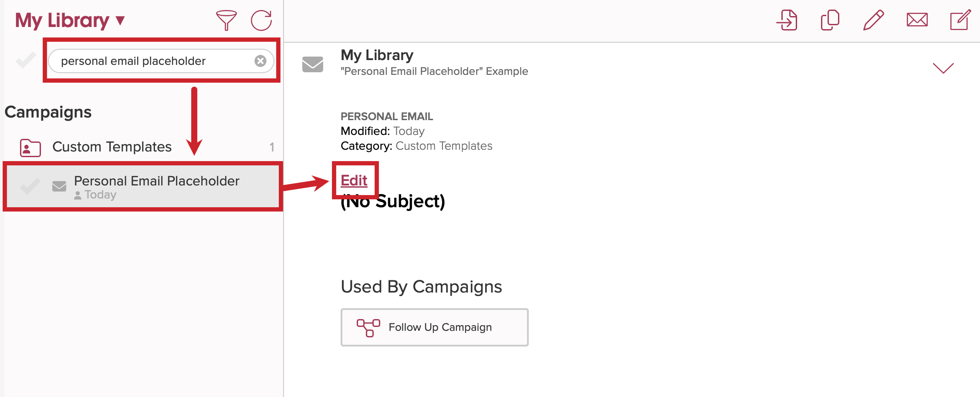Open the filter funnel icon
This screenshot has height=397, width=980.
point(226,20)
